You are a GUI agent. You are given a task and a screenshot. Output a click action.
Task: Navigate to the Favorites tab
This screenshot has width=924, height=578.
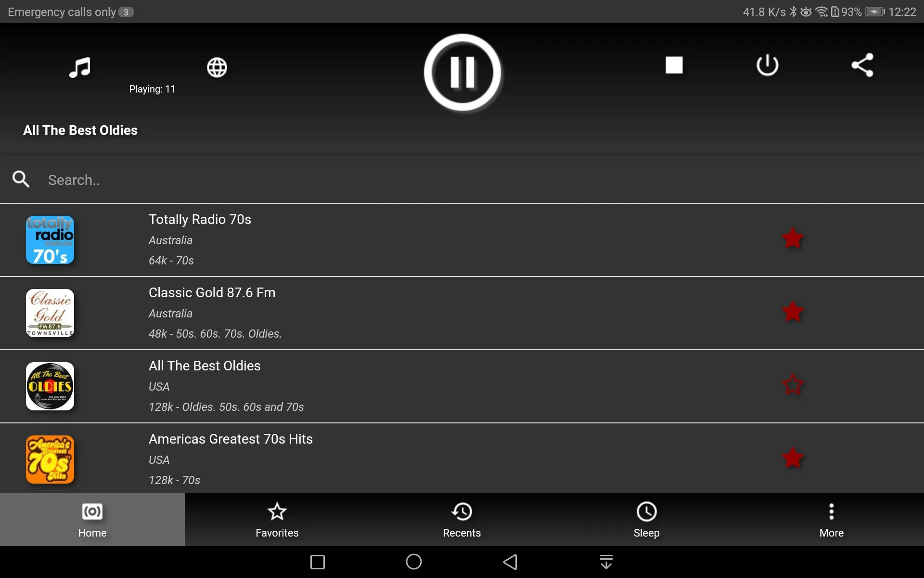(x=277, y=519)
